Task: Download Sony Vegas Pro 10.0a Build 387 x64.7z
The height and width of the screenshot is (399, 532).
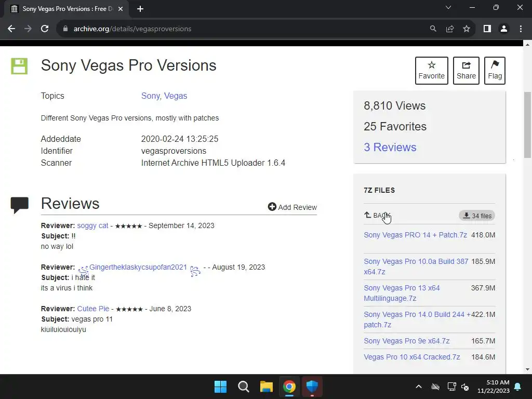Action: pos(416,267)
